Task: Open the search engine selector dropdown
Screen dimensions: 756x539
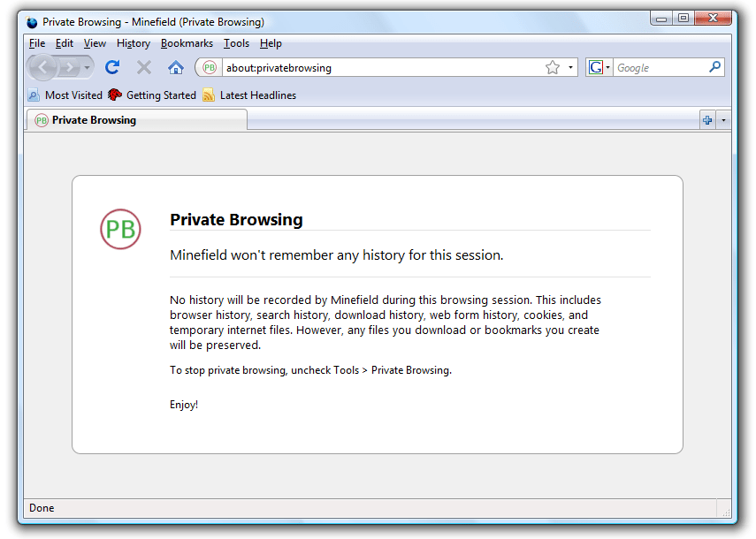Action: pos(607,67)
